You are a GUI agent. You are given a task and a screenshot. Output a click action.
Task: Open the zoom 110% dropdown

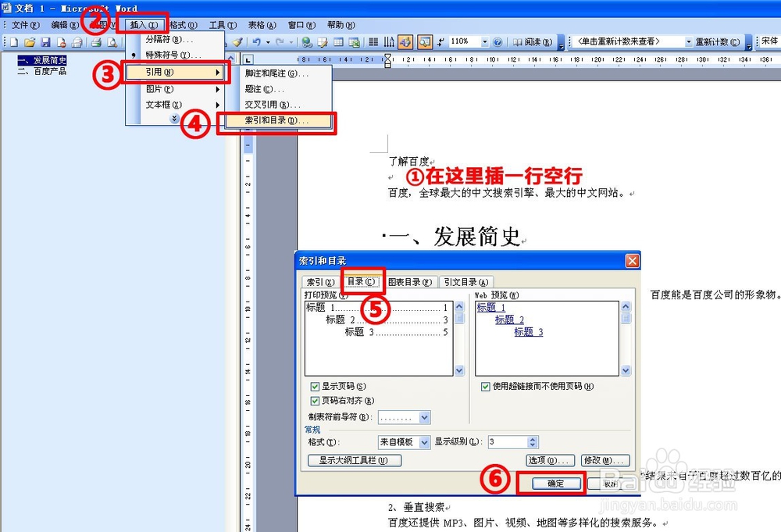pyautogui.click(x=485, y=42)
